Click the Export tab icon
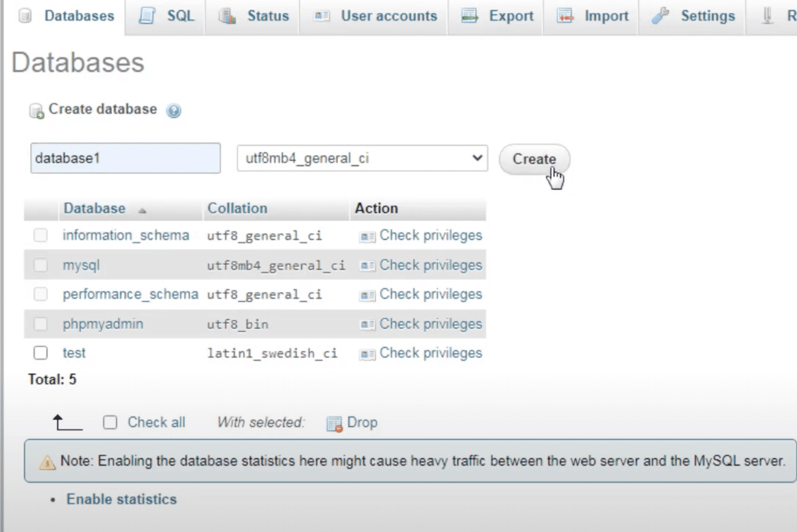797x532 pixels. tap(469, 16)
